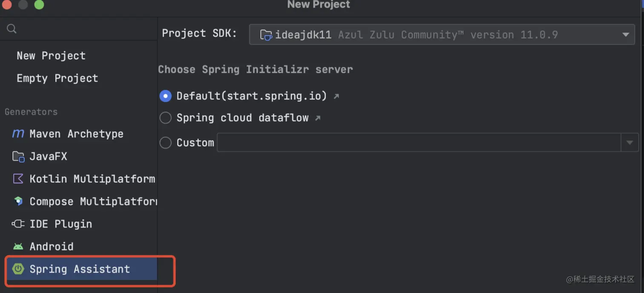Click the IDE Plugin plug icon
Screen dimensions: 644x293
click(18, 224)
